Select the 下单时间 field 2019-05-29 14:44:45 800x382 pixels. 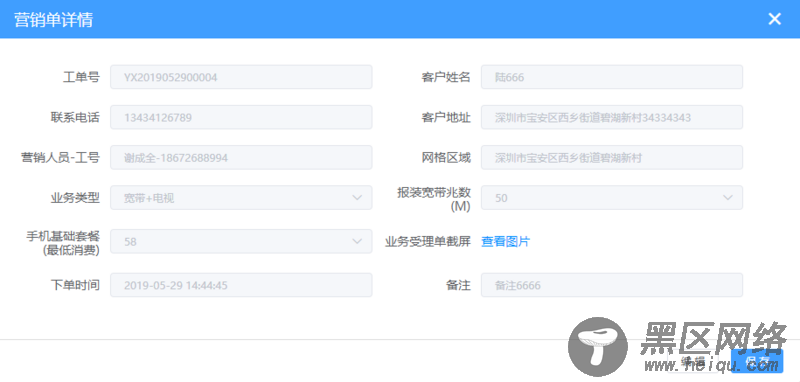241,286
